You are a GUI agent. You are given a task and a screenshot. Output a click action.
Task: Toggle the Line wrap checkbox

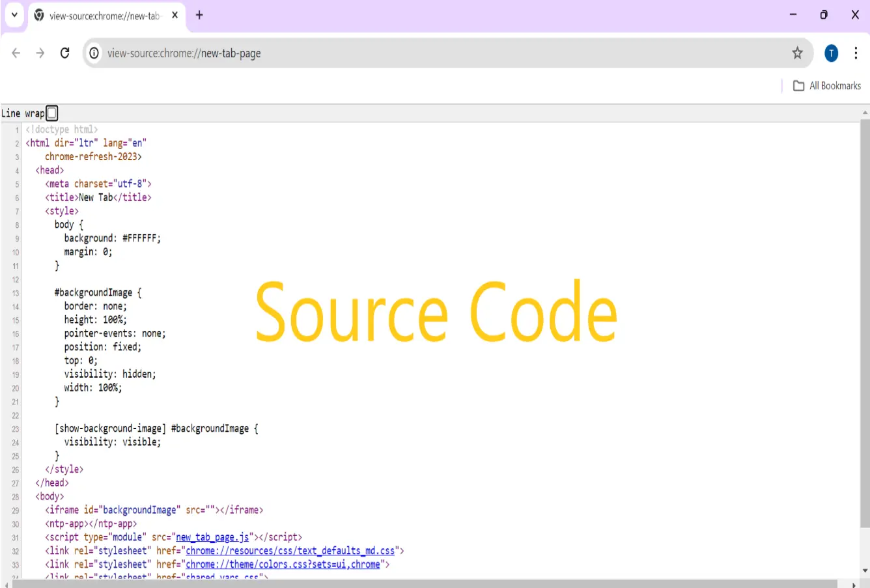pos(52,113)
